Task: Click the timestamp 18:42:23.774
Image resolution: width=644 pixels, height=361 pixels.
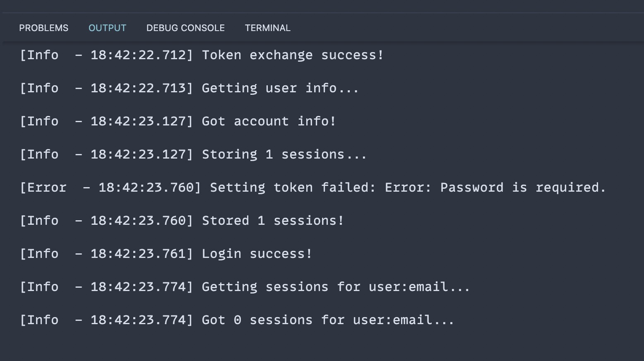Action: (139, 286)
